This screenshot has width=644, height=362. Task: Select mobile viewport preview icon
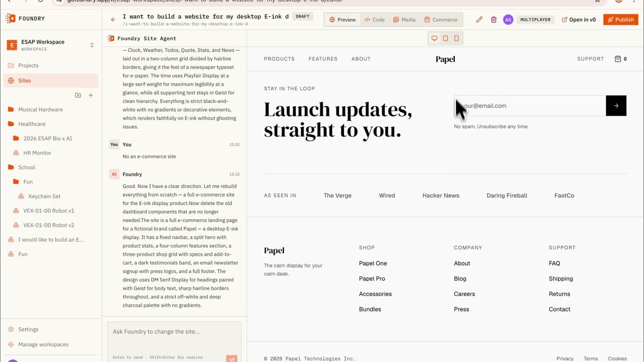click(456, 38)
